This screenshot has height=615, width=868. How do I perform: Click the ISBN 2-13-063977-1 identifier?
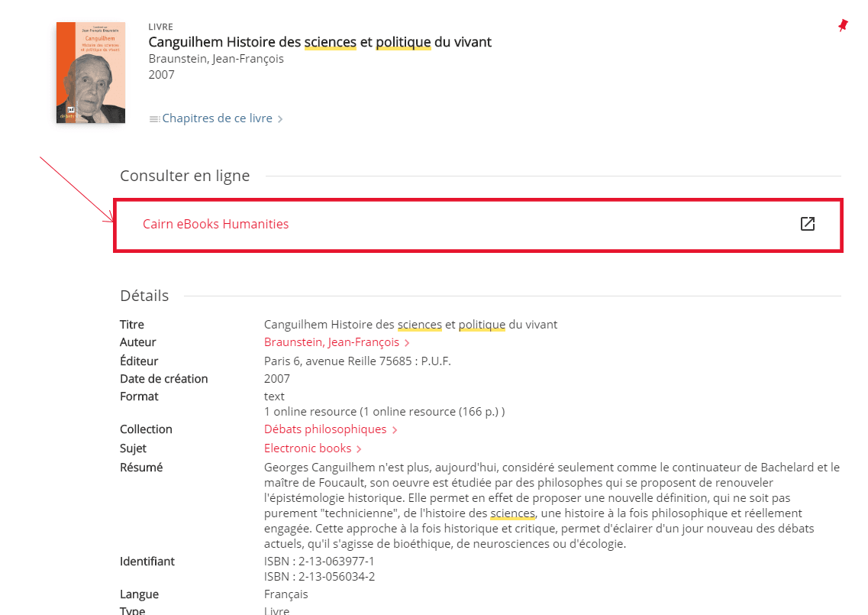(319, 562)
